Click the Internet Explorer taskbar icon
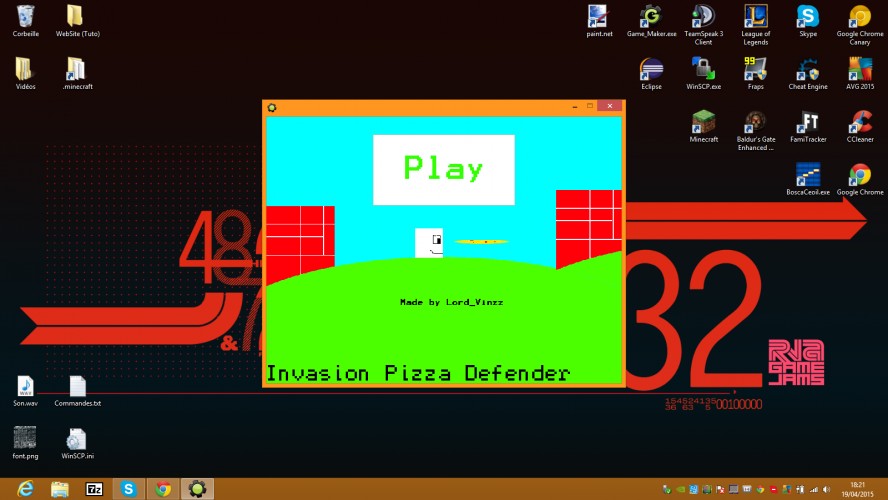This screenshot has height=500, width=888. 25,489
